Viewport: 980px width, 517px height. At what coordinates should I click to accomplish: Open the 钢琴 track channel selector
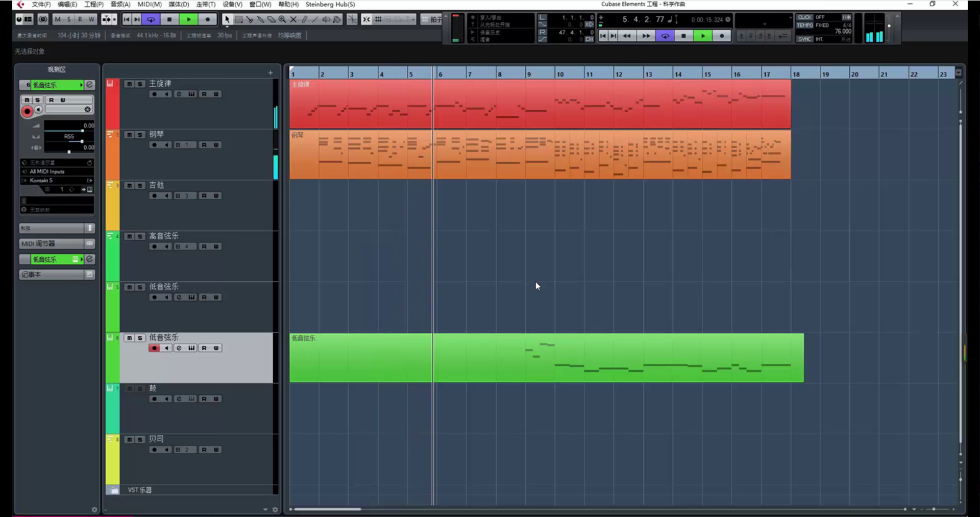(x=184, y=145)
